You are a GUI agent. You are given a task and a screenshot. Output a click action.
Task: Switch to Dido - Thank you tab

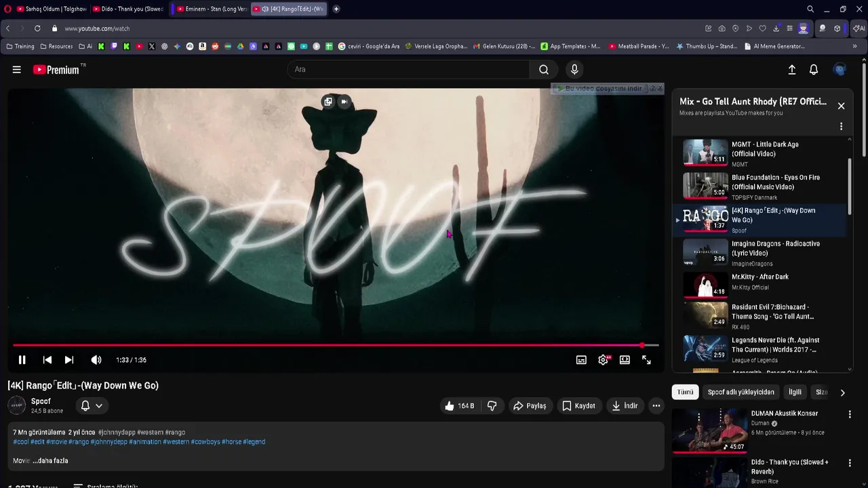coord(127,9)
